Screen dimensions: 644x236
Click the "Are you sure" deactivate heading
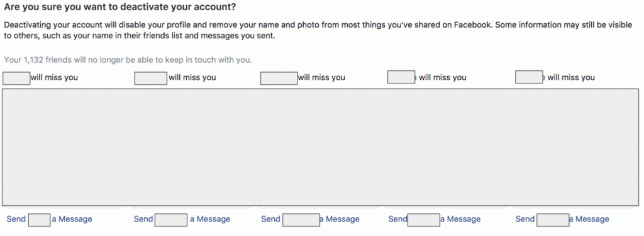click(120, 8)
